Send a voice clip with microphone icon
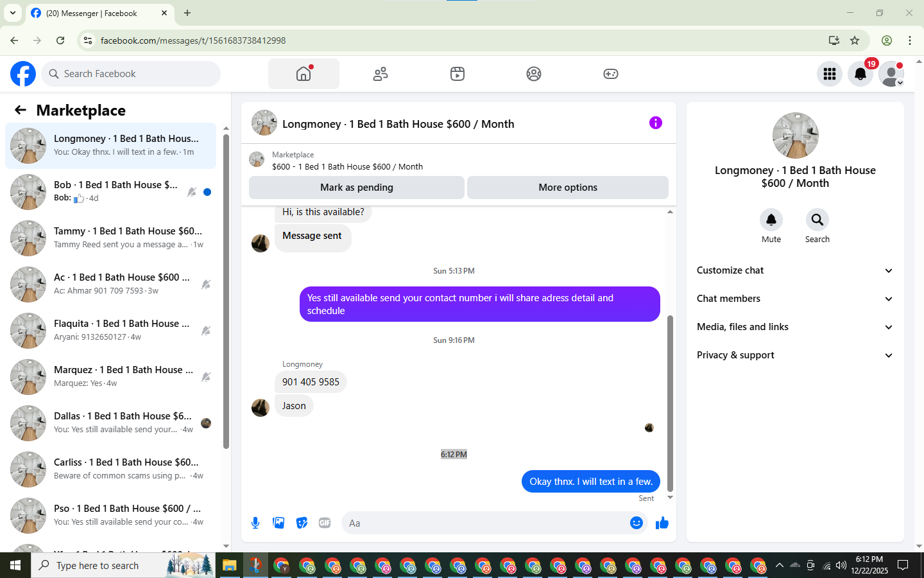This screenshot has width=924, height=578. (255, 523)
